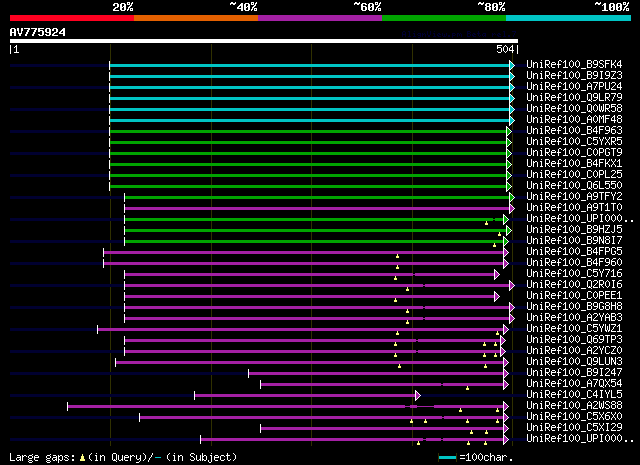Open the UniRef100_A7PU24 hit label
This screenshot has height=465, width=640.
tap(574, 87)
